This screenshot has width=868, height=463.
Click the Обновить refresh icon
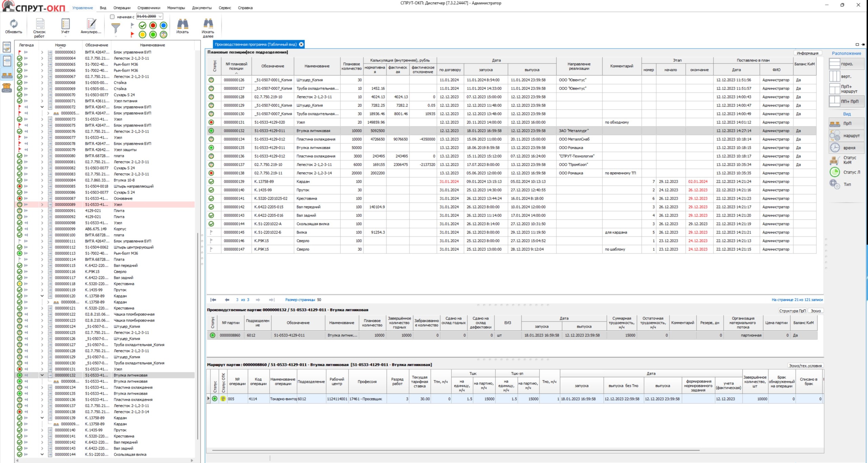click(x=14, y=24)
